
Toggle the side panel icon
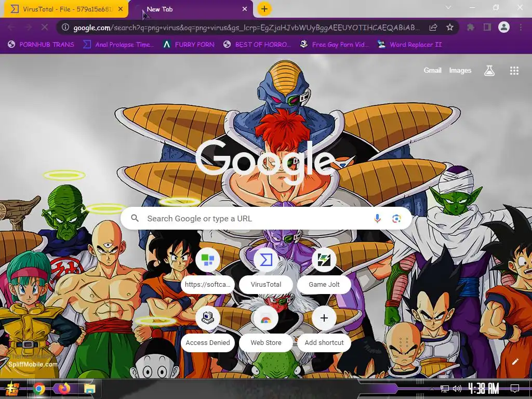click(487, 27)
